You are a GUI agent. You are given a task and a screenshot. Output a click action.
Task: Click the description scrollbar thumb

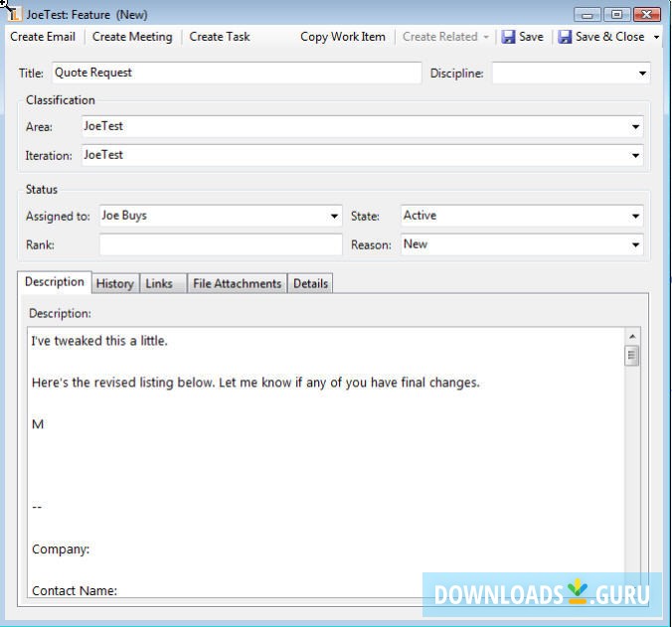[631, 356]
